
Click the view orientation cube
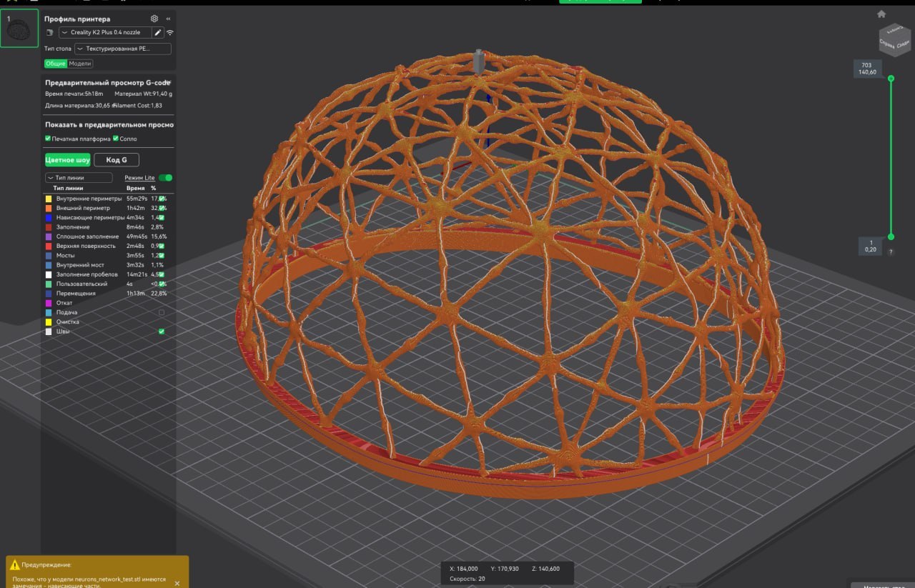click(x=894, y=40)
